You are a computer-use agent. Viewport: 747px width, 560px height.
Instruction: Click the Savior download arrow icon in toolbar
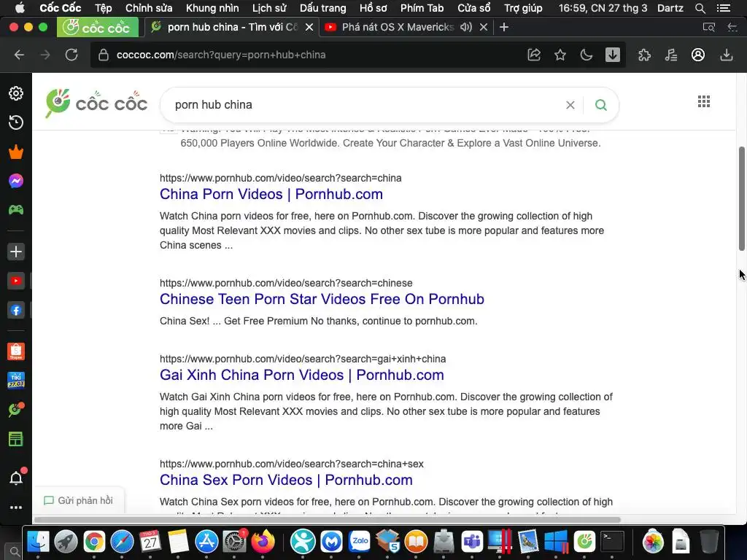point(613,55)
